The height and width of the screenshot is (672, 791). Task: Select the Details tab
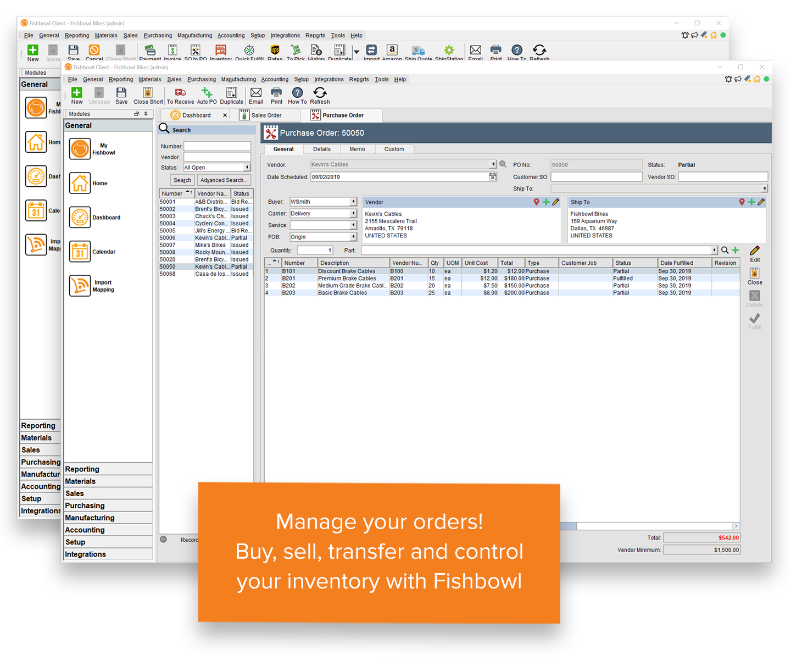point(322,149)
